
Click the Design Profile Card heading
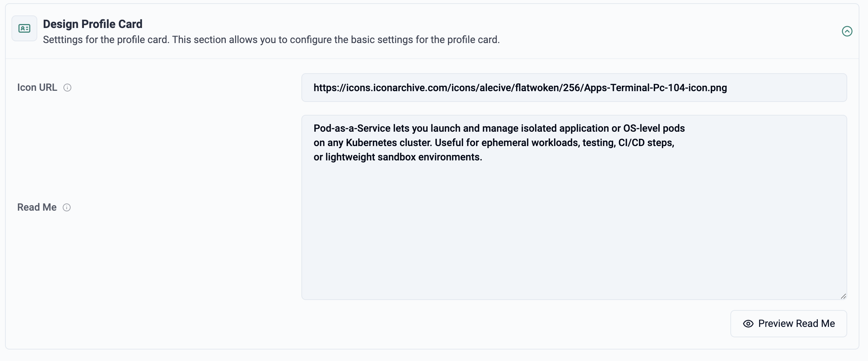click(92, 24)
